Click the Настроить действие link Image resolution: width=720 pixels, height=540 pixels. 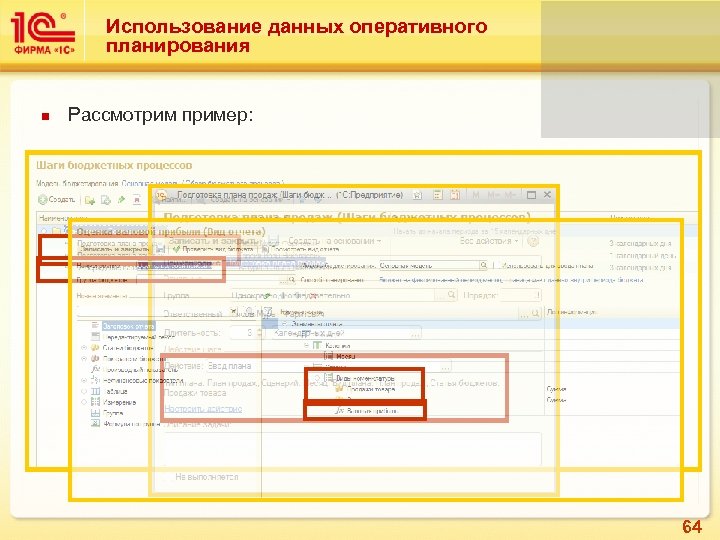click(203, 409)
